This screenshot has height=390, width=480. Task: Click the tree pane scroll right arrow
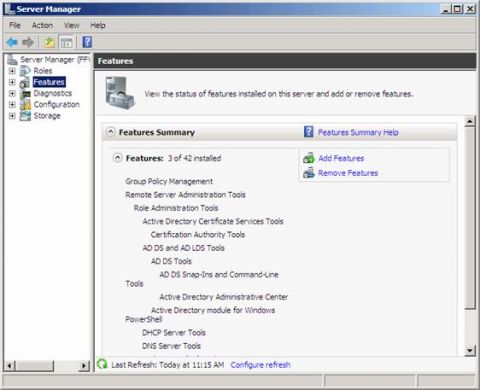pos(84,366)
